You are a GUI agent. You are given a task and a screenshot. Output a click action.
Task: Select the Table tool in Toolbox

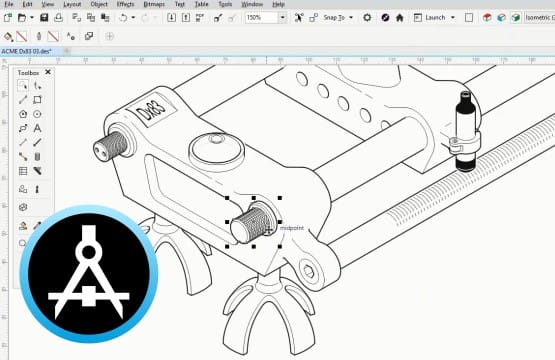(x=23, y=171)
